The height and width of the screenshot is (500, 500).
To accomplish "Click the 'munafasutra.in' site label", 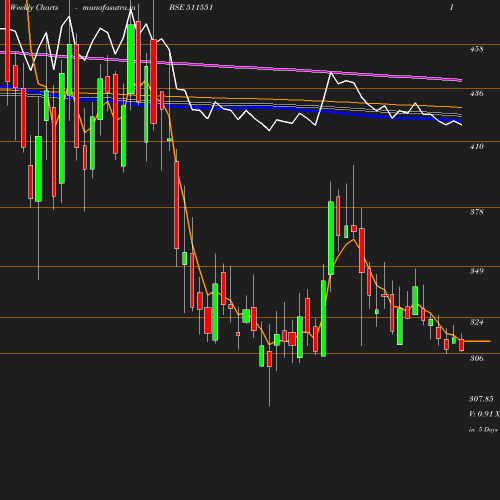I will point(109,8).
